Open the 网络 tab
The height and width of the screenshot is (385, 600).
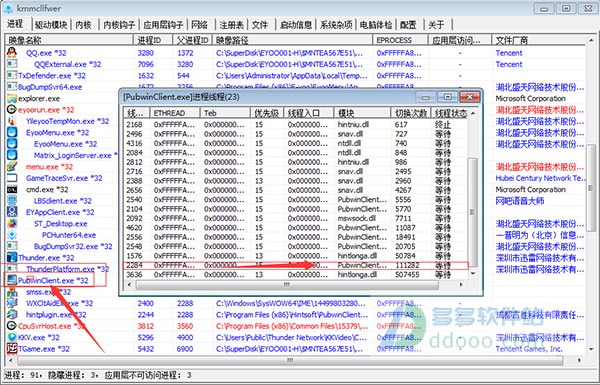click(199, 25)
